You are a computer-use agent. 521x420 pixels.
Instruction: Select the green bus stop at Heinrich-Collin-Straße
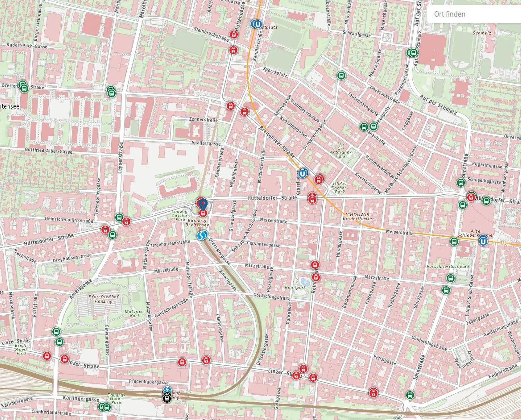click(119, 217)
